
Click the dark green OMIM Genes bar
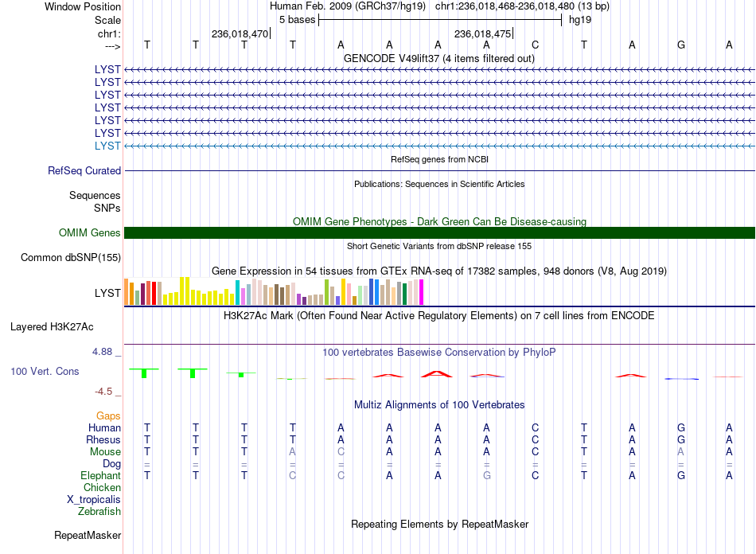pyautogui.click(x=439, y=233)
